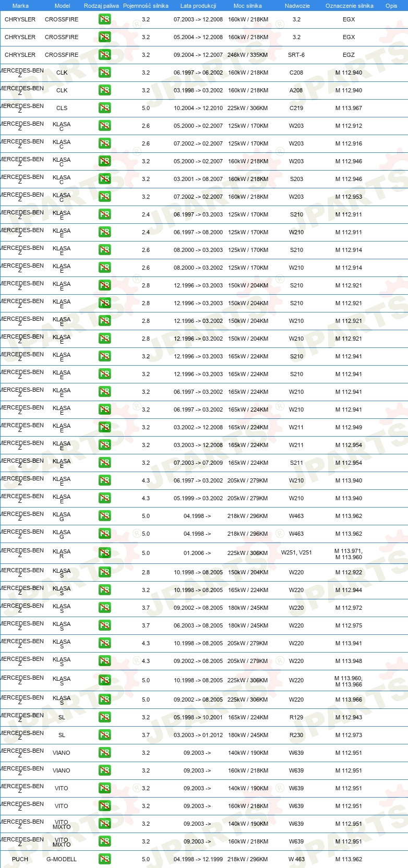Select the 'SRT-6' body cell
The image size is (408, 868).
point(296,55)
